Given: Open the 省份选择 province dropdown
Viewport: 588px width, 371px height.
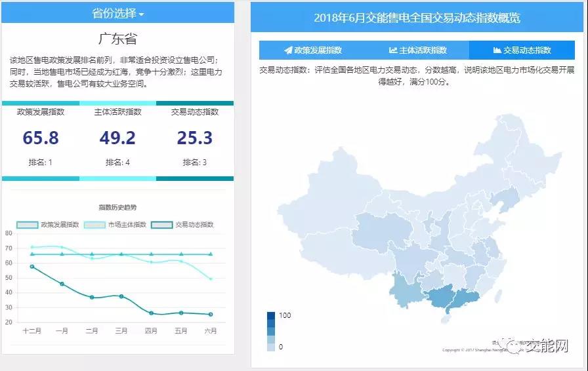Looking at the screenshot, I should (x=117, y=13).
